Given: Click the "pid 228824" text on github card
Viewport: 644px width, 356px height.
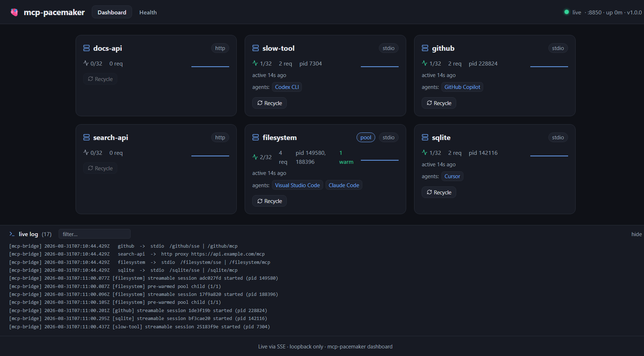Looking at the screenshot, I should tap(483, 64).
